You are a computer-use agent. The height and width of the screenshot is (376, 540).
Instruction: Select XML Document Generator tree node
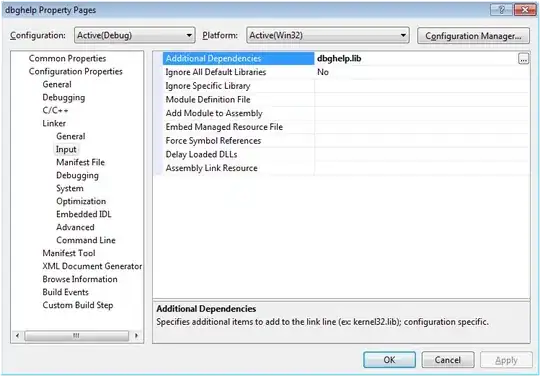click(x=92, y=266)
